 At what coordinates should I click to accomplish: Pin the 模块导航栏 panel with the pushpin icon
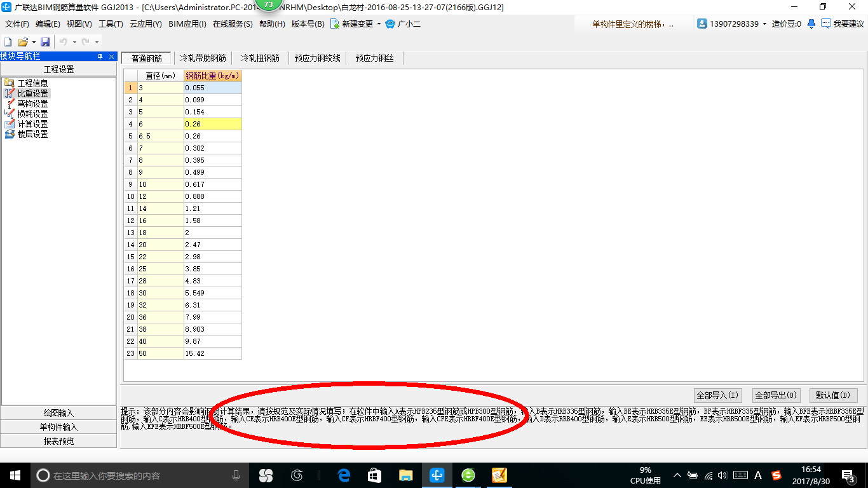(100, 57)
